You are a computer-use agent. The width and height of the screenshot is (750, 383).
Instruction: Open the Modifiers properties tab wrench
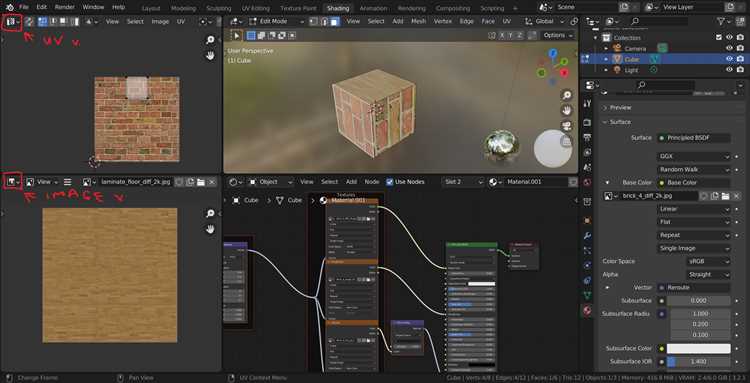587,236
